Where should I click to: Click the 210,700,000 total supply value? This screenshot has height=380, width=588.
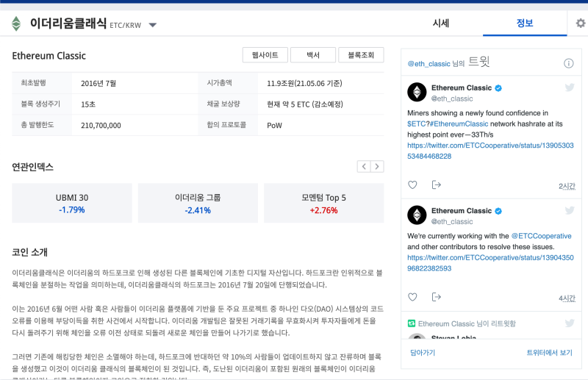coord(101,125)
